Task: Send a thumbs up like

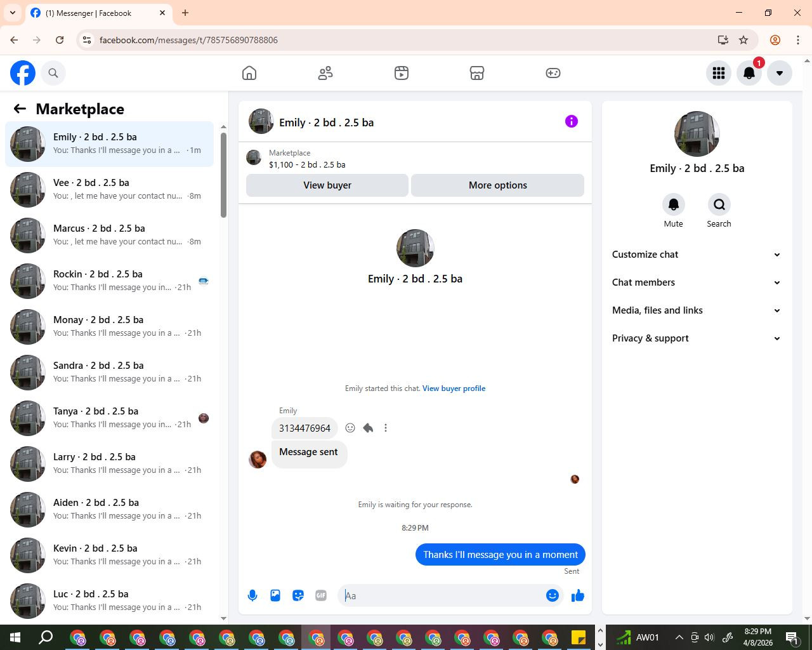Action: point(578,595)
